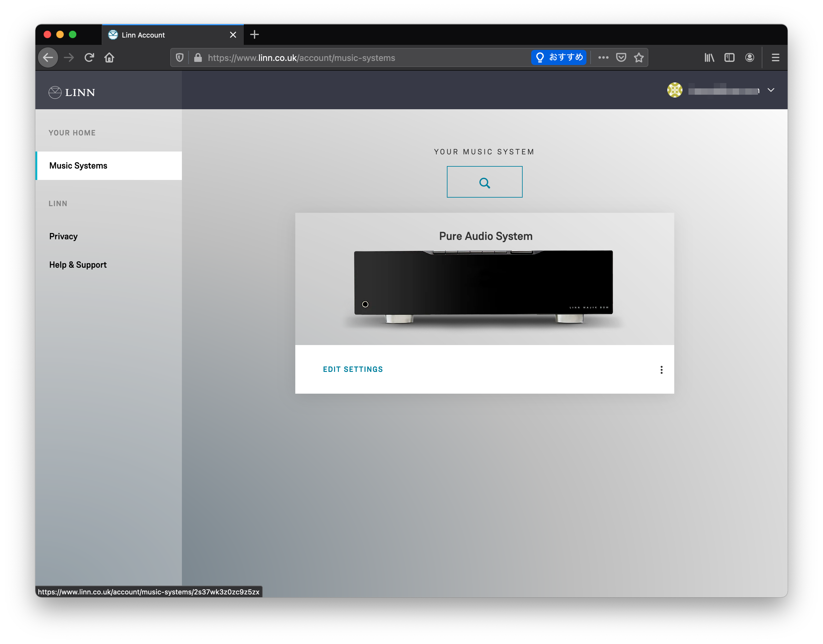Open the Library bookmarks icon
Viewport: 823px width, 644px height.
coord(709,58)
